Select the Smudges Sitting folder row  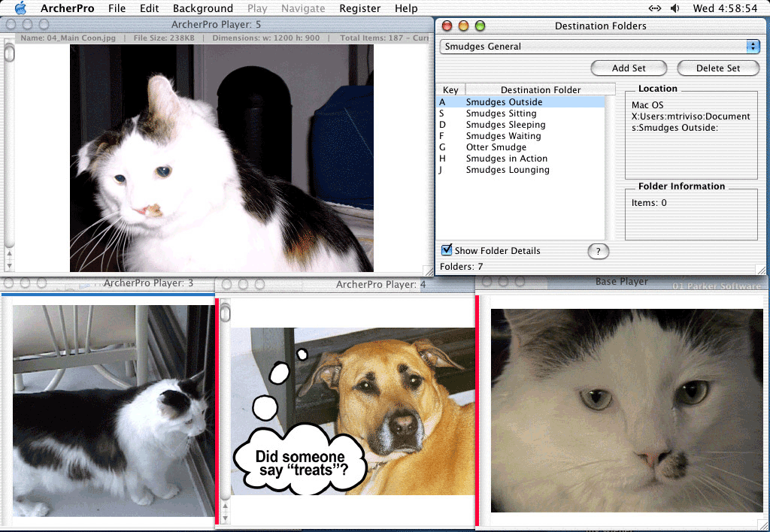[x=520, y=113]
